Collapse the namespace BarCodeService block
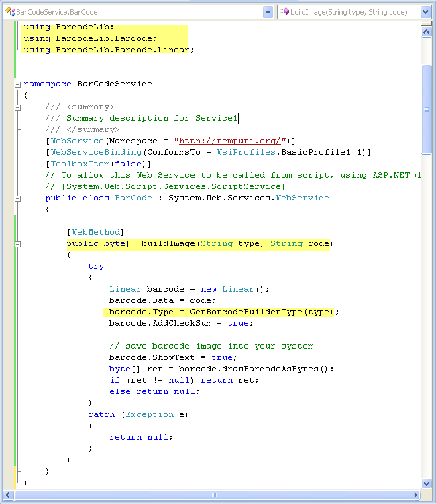436x504 pixels. click(17, 84)
